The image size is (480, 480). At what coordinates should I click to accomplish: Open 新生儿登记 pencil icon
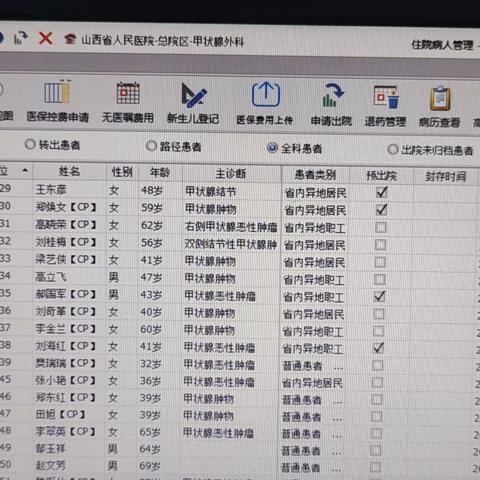(x=193, y=95)
